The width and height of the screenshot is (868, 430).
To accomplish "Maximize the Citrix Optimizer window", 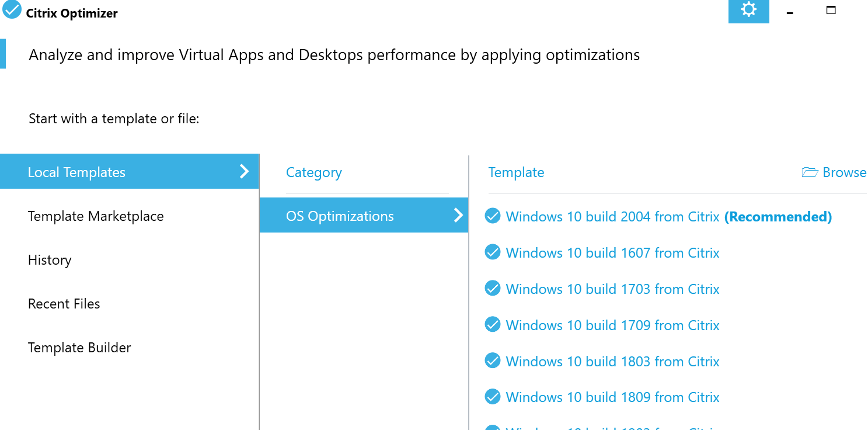I will click(831, 10).
